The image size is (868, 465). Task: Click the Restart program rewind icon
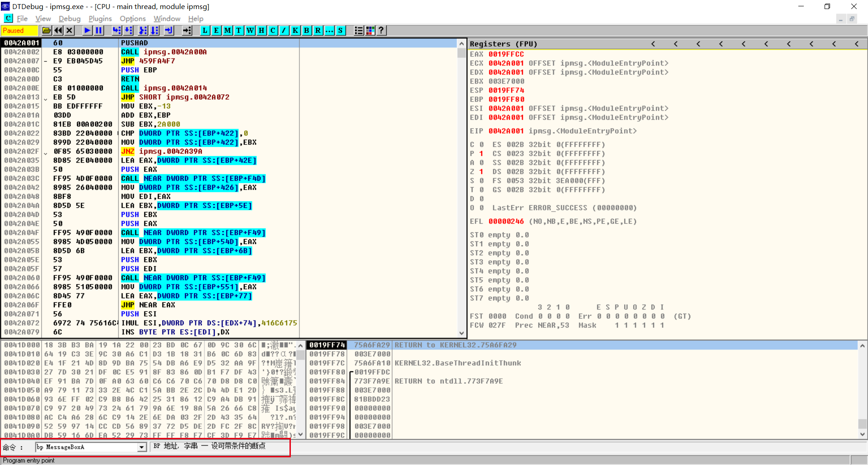pos(58,30)
